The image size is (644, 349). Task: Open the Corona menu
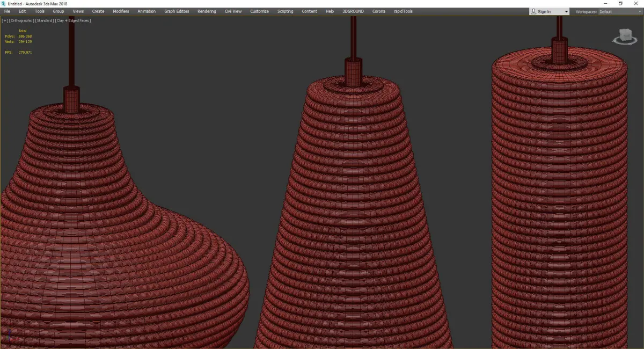tap(379, 11)
